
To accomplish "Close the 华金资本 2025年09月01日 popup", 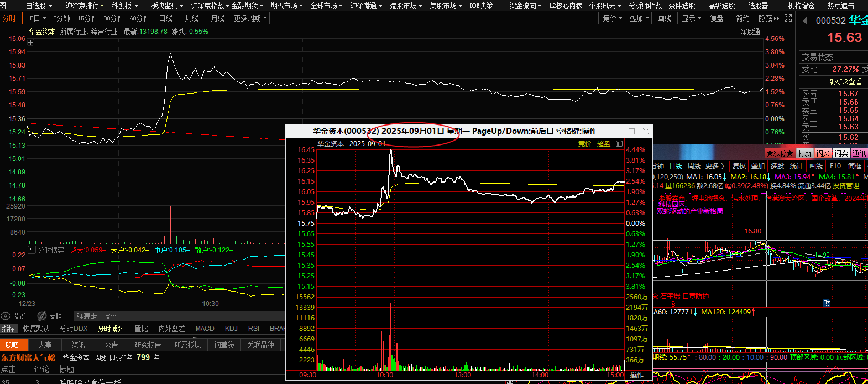I will pos(646,131).
